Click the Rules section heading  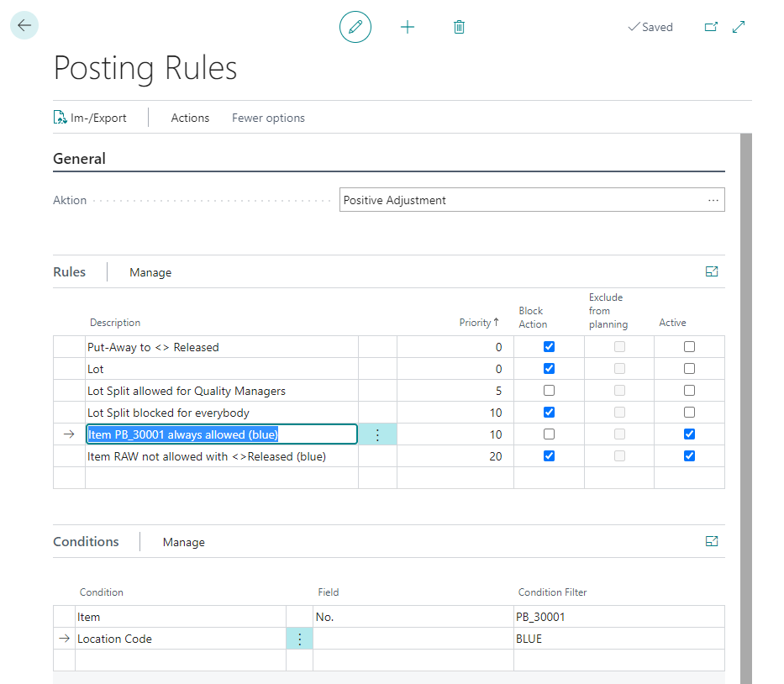tap(70, 272)
